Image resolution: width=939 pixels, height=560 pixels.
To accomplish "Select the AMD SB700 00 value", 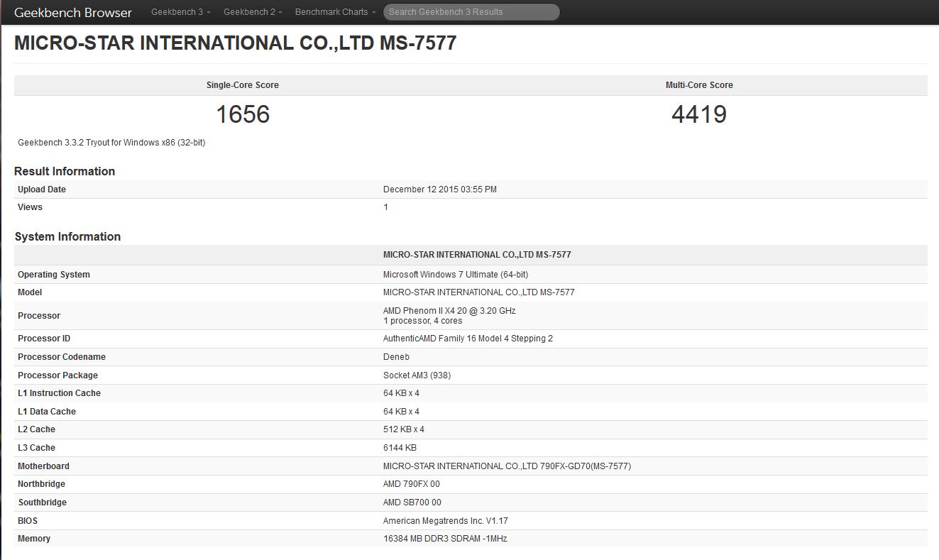I will tap(412, 503).
